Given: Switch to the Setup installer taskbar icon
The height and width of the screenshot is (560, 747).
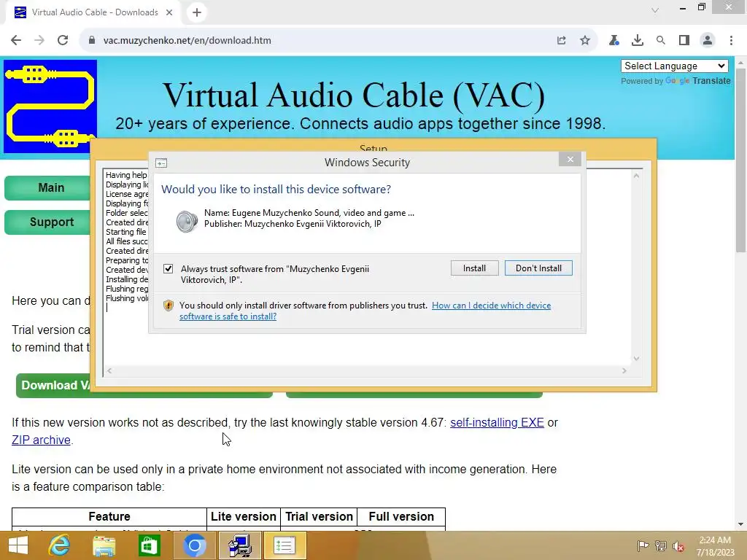Looking at the screenshot, I should [239, 545].
